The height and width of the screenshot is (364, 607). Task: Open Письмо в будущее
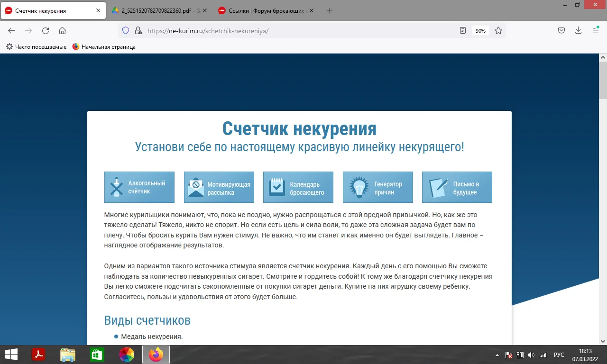point(457,187)
